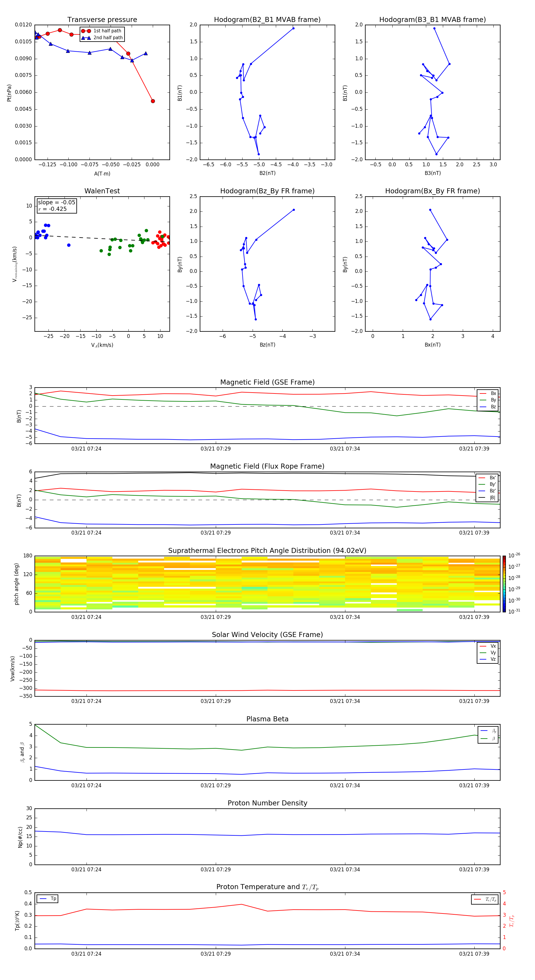
Task: Click the 'Vy' legend entry
Action: [x=488, y=652]
